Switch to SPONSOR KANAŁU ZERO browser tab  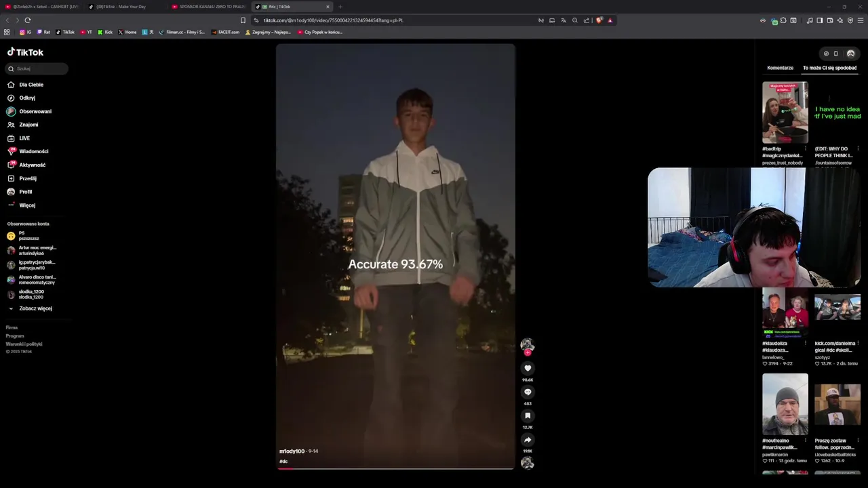(x=208, y=7)
